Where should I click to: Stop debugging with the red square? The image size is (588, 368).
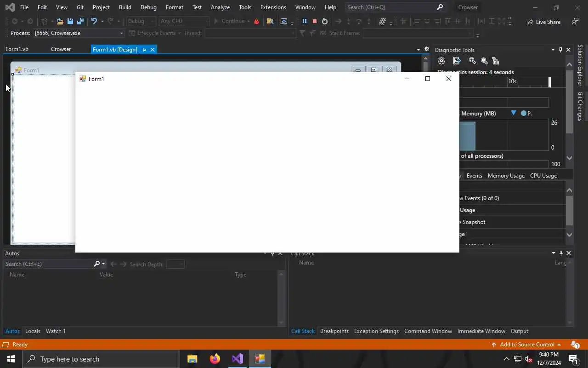pyautogui.click(x=315, y=21)
